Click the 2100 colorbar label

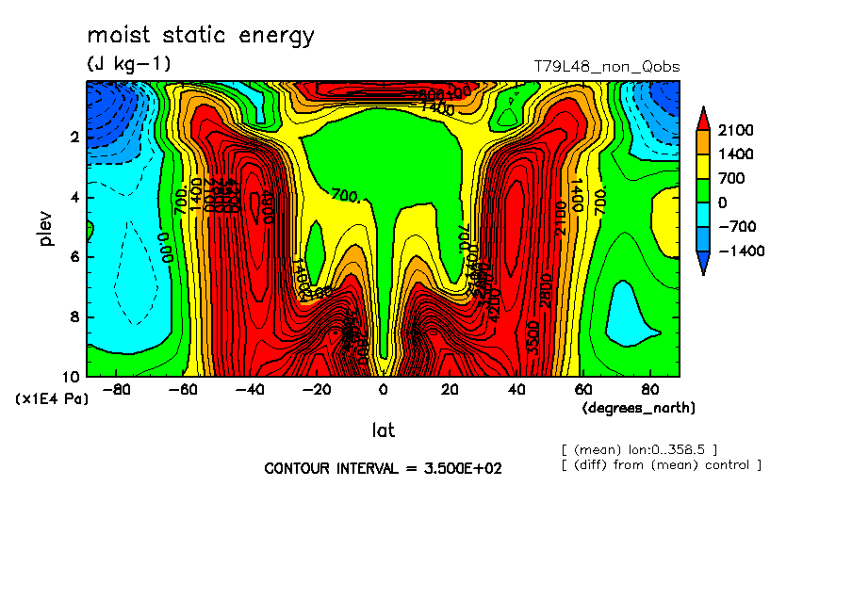[x=738, y=130]
